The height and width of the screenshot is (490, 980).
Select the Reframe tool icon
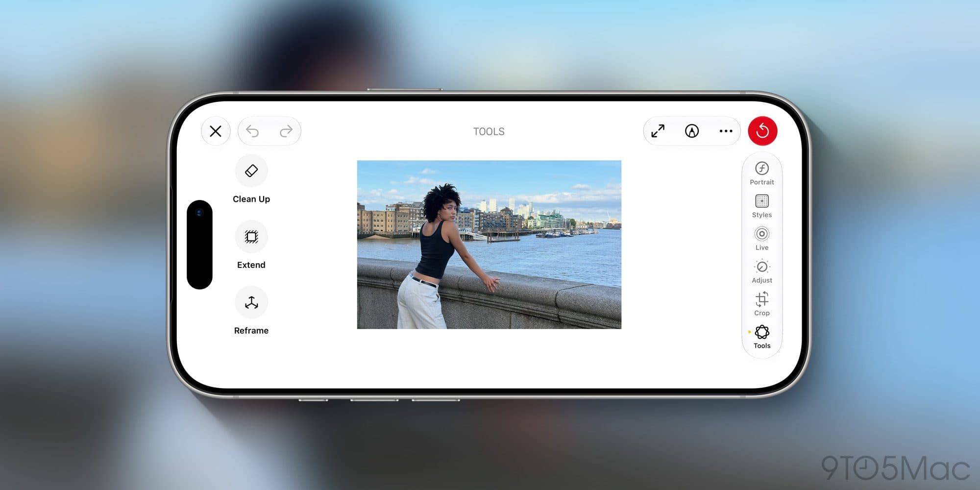251,302
